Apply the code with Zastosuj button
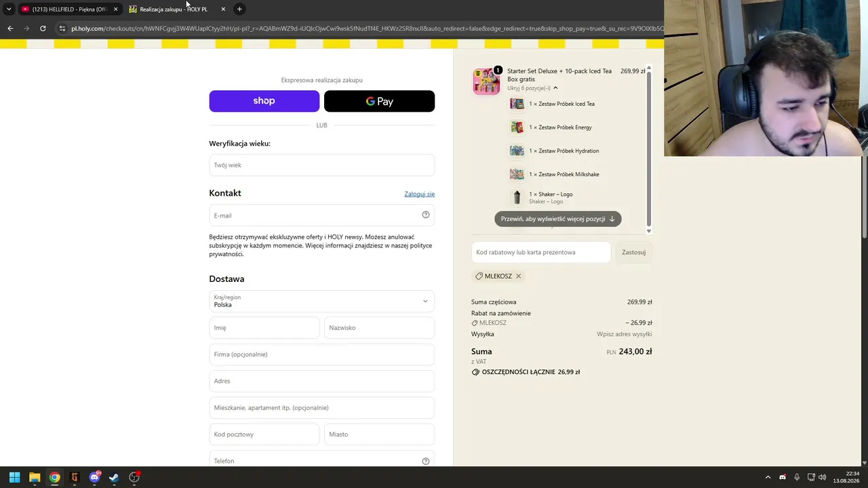The image size is (868, 488). pyautogui.click(x=633, y=252)
